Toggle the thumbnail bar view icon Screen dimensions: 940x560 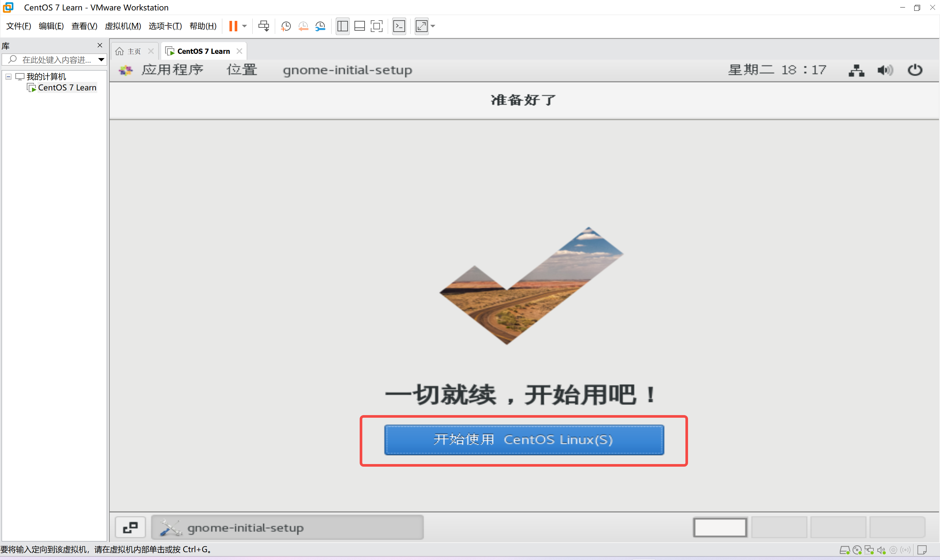coord(360,26)
